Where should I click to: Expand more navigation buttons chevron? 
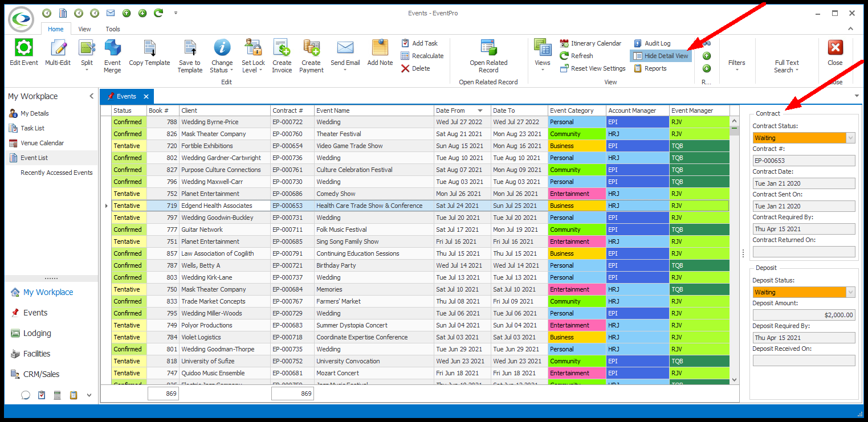coord(89,395)
